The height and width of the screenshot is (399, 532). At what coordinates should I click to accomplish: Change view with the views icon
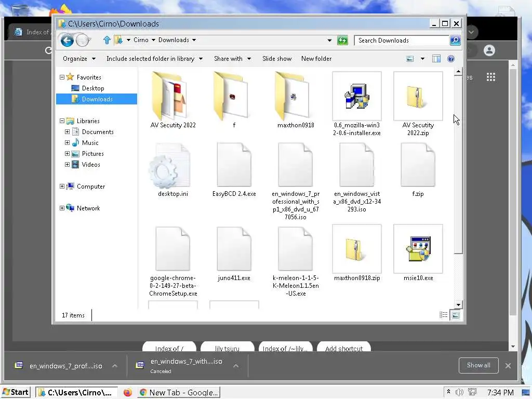(410, 59)
